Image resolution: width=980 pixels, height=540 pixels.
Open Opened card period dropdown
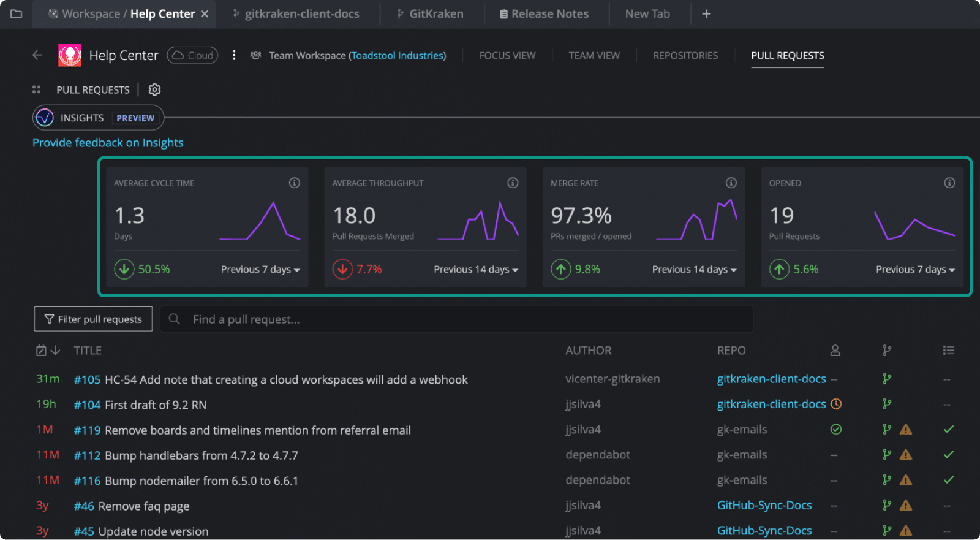tap(916, 270)
